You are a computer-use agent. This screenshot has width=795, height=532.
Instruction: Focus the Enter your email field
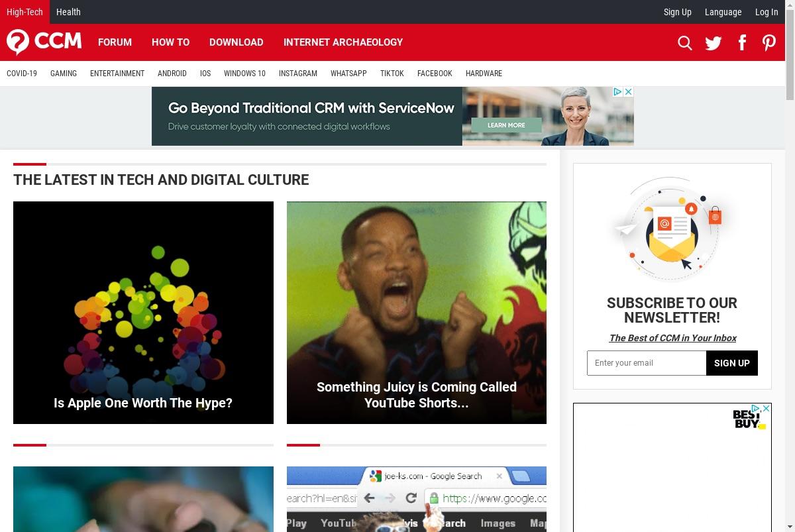click(x=647, y=363)
